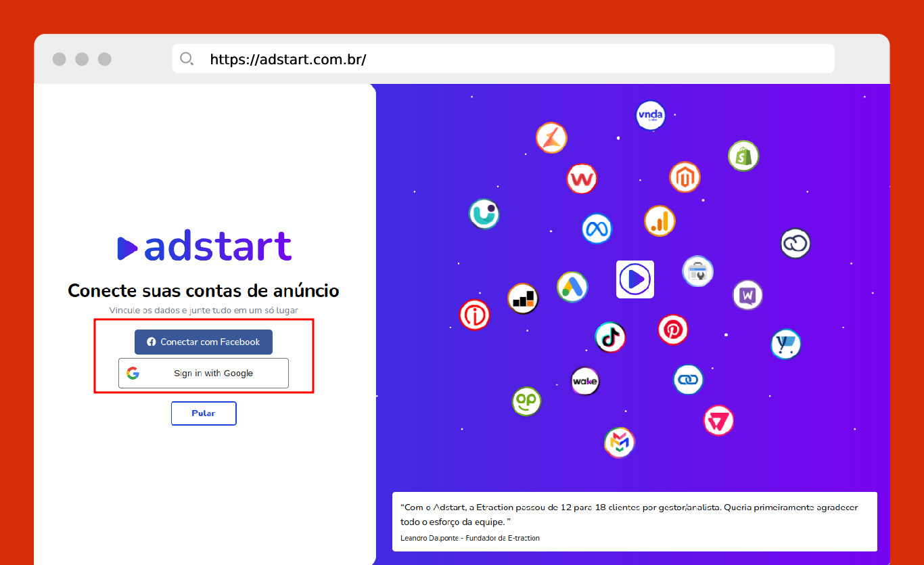Click the adstart logo on the left
This screenshot has height=565, width=924.
click(x=204, y=246)
